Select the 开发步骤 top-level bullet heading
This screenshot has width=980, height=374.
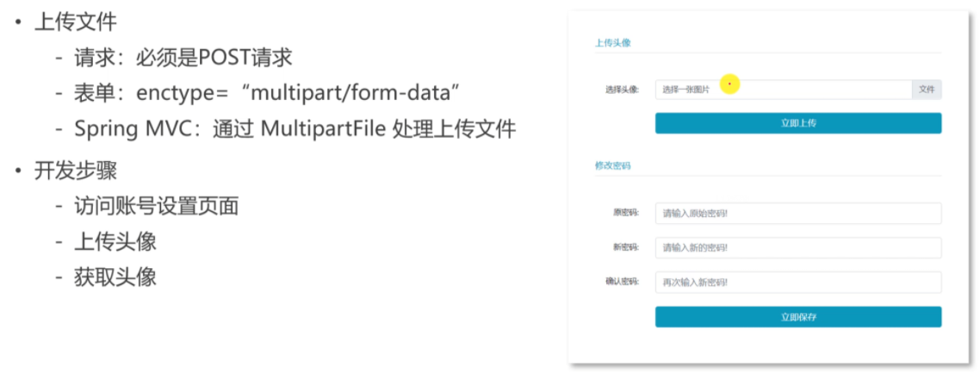tap(75, 171)
